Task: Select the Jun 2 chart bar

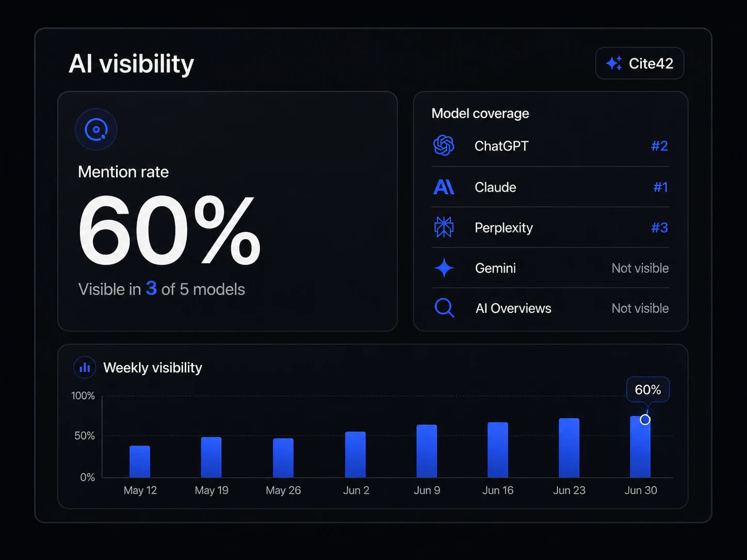Action: point(355,455)
